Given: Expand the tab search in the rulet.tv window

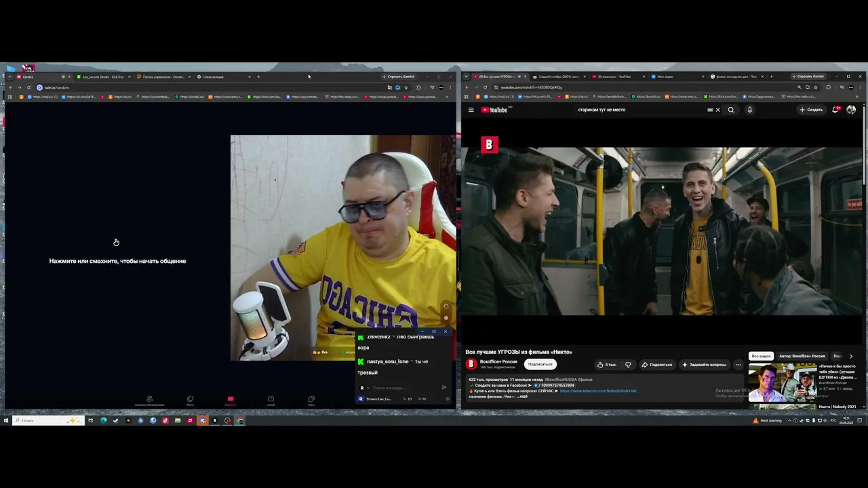Looking at the screenshot, I should point(9,77).
